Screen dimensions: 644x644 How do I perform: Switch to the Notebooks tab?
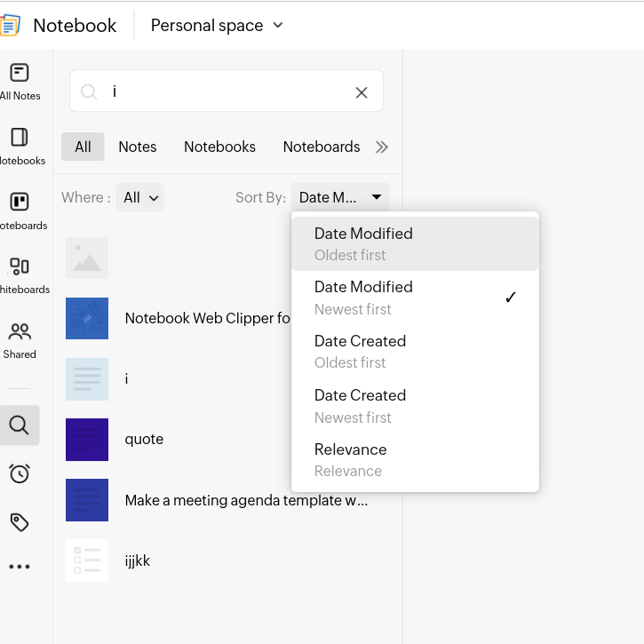(219, 147)
